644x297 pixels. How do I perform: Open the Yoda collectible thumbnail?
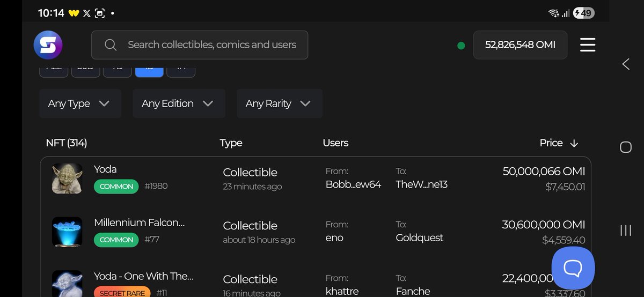pos(67,179)
